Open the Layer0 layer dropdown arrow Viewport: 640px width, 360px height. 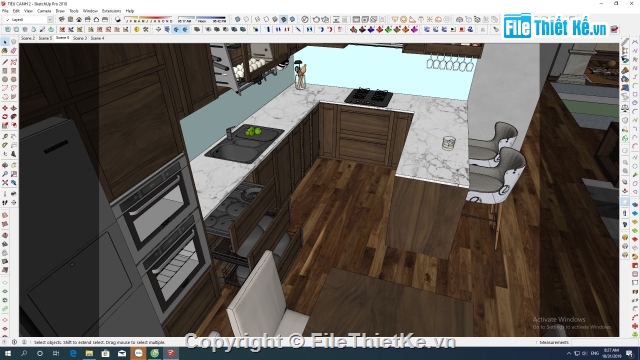pyautogui.click(x=50, y=19)
